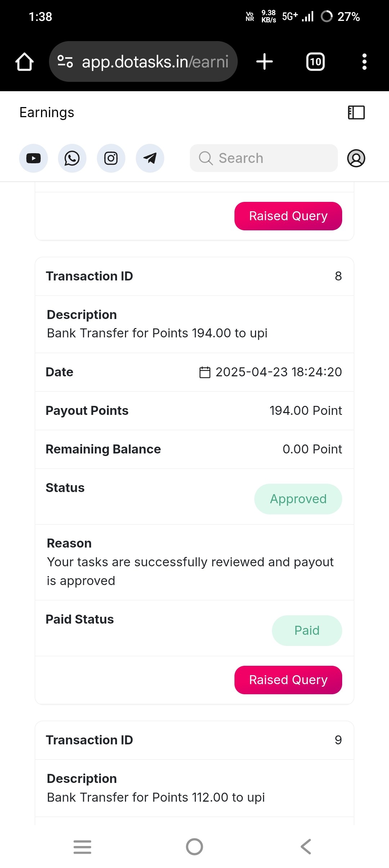Open the user profile icon
Viewport: 389px width, 868px height.
click(x=356, y=158)
